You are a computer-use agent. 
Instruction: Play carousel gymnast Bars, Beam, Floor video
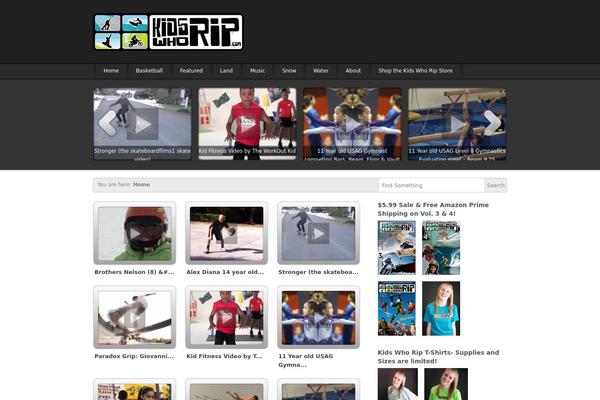coord(352,124)
